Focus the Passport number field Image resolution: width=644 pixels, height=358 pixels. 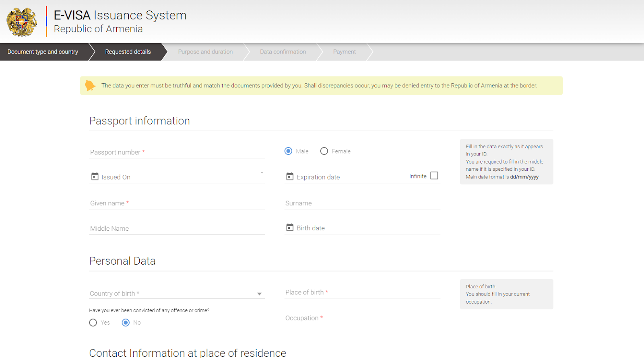[177, 152]
